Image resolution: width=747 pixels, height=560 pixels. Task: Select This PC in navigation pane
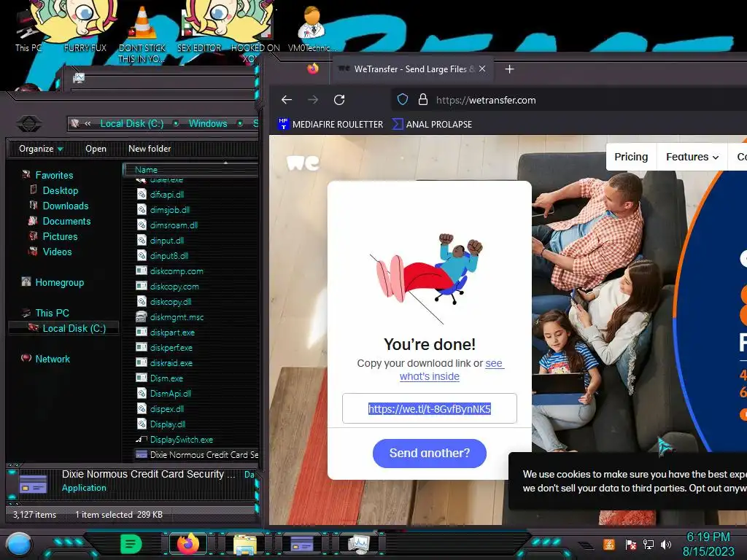(52, 313)
